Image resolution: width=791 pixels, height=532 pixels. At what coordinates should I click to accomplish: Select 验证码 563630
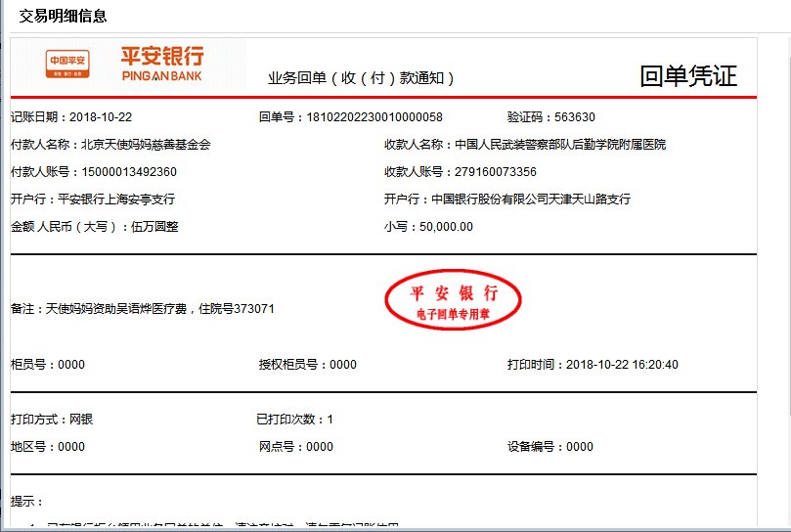550,117
